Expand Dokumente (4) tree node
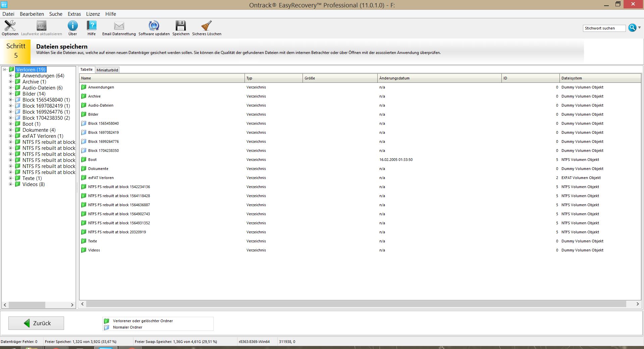The width and height of the screenshot is (644, 349). point(10,130)
